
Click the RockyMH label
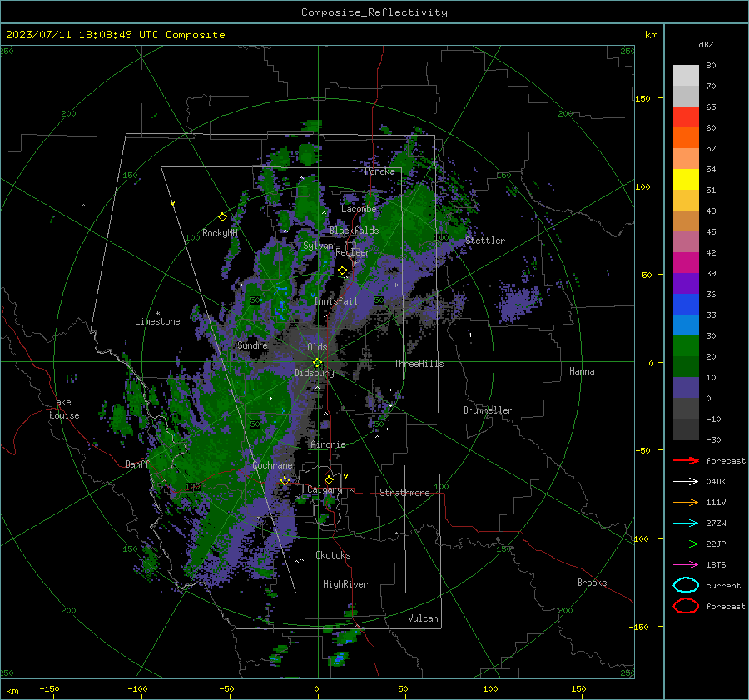click(220, 233)
